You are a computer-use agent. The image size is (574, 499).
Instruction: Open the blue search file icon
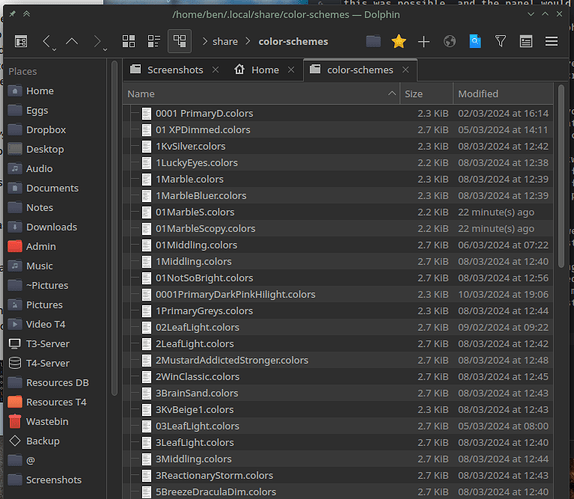(475, 41)
